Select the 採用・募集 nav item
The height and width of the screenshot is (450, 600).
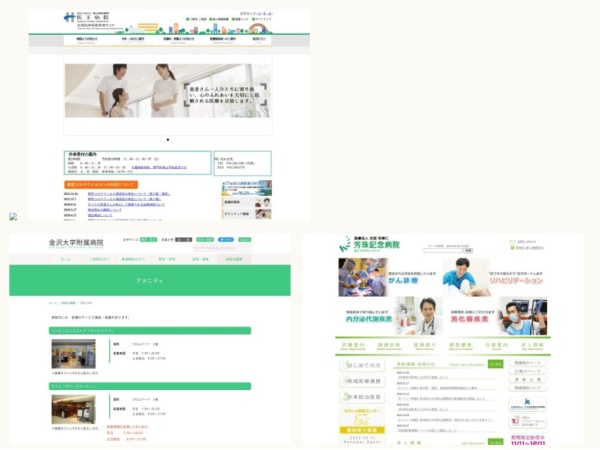tap(200, 259)
